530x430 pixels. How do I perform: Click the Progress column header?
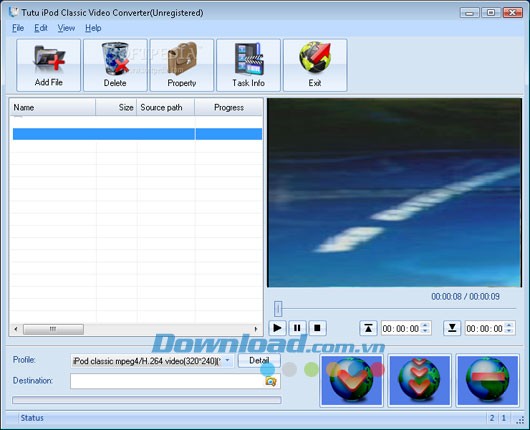pos(228,108)
